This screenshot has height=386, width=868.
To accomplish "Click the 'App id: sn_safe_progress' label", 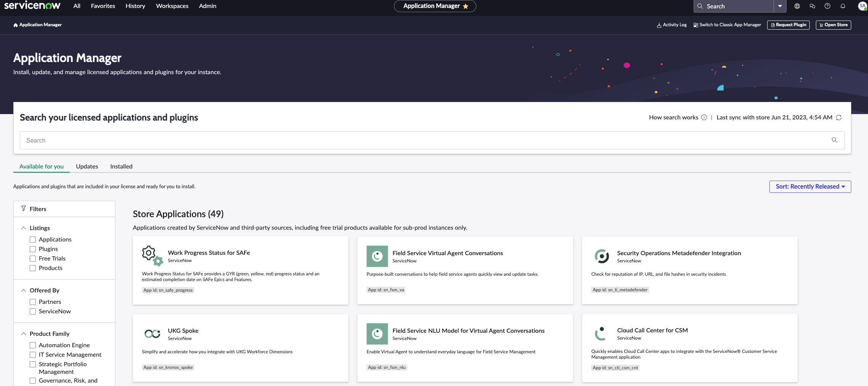I will tap(168, 290).
